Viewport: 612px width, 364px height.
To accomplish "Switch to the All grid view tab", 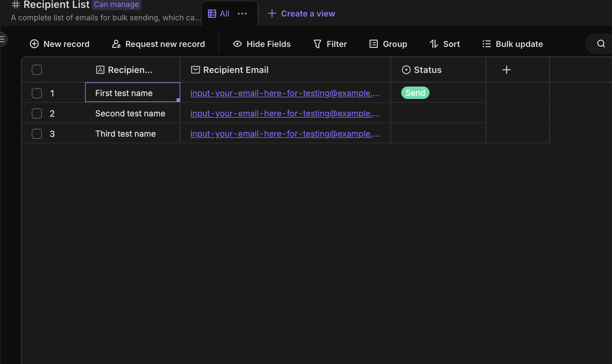I will [x=219, y=14].
